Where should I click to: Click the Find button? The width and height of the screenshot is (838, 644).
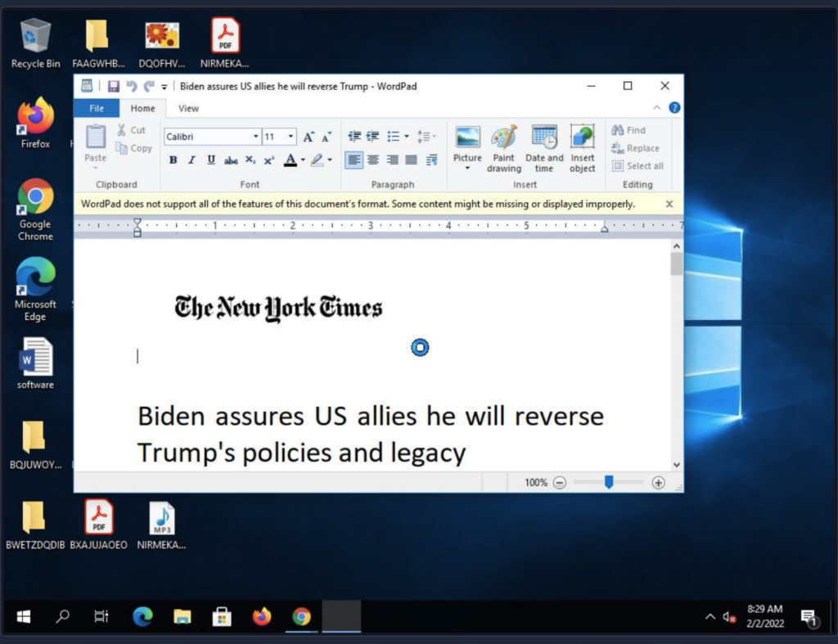[x=628, y=130]
